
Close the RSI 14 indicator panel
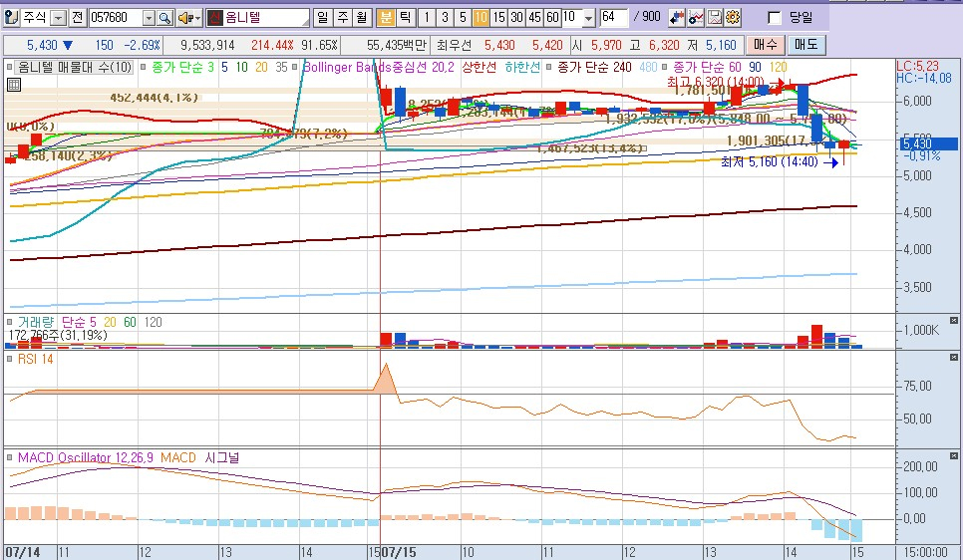coord(953,358)
